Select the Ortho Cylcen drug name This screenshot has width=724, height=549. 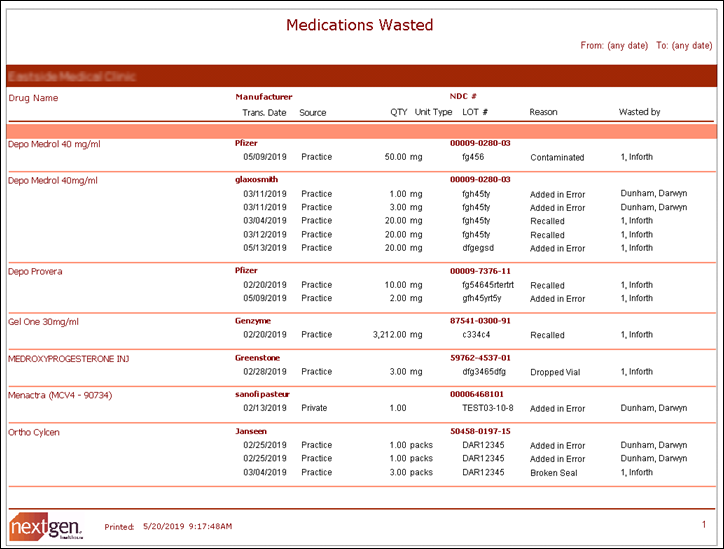point(34,433)
